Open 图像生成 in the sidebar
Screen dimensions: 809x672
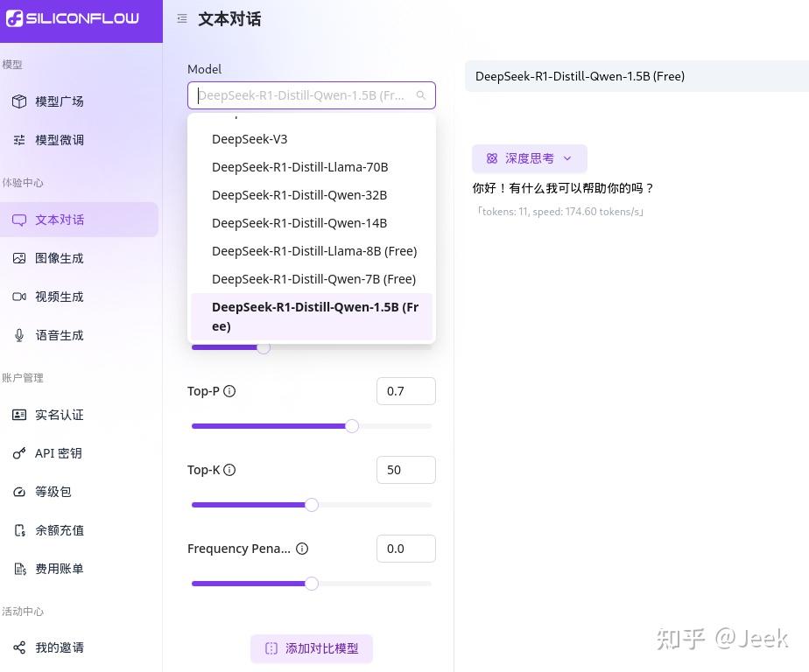(x=60, y=257)
